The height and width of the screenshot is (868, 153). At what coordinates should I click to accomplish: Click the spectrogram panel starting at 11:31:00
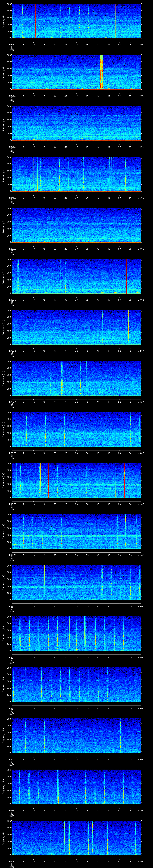pos(77,21)
